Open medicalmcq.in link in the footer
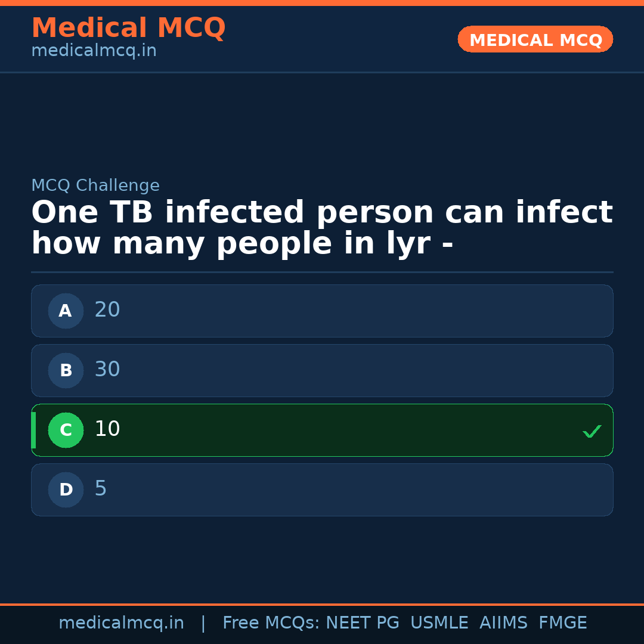Image resolution: width=644 pixels, height=644 pixels. pos(121,623)
